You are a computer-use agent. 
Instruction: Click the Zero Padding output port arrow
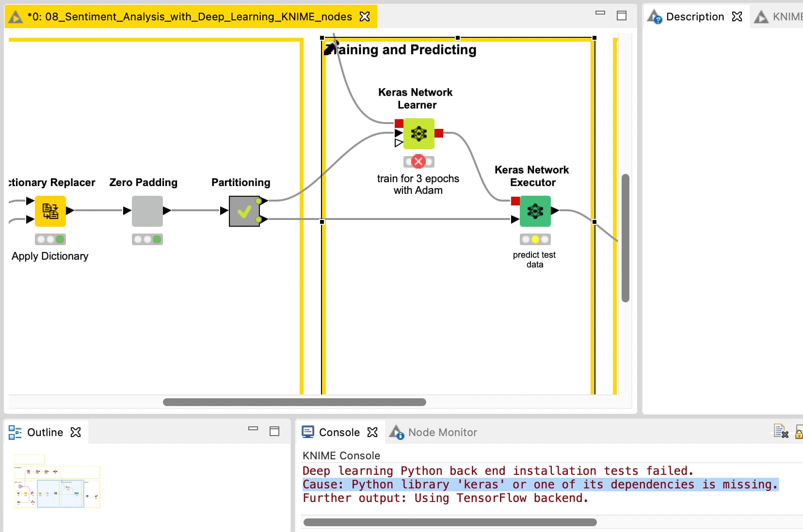point(167,210)
